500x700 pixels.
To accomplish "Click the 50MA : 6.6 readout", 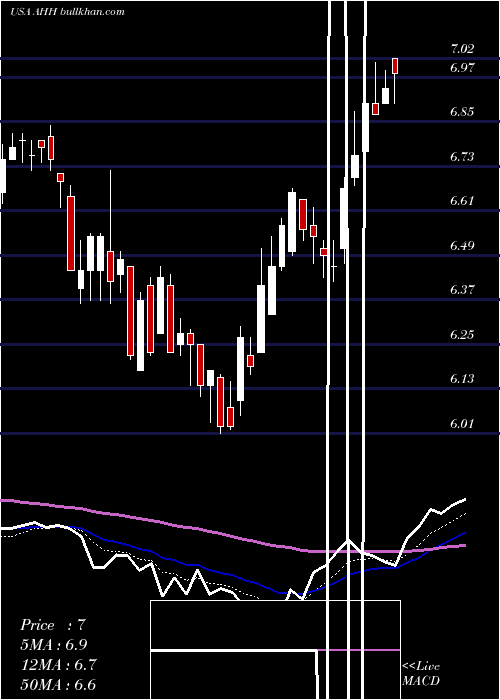I will [x=58, y=684].
